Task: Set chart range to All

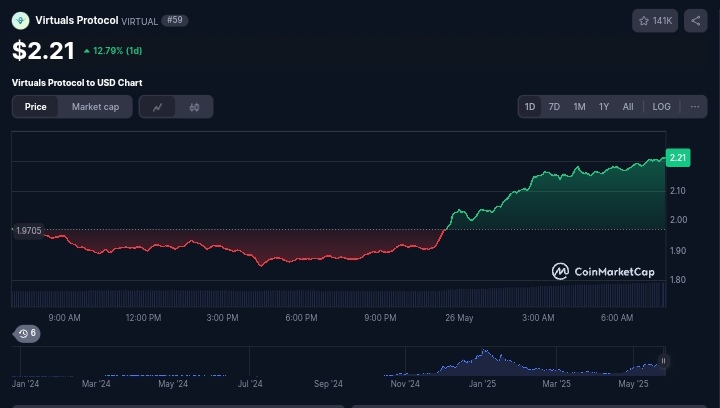Action: [628, 106]
